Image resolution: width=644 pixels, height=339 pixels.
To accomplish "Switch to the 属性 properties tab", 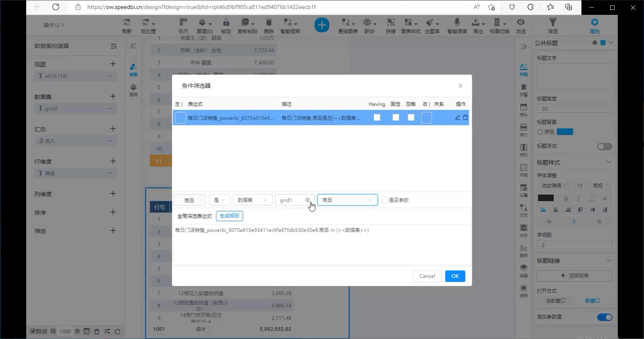I will tap(594, 25).
